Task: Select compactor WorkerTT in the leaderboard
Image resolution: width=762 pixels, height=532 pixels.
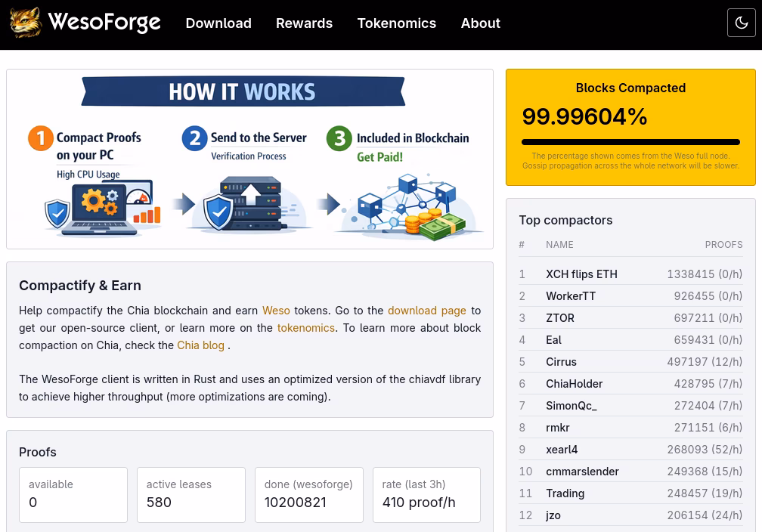Action: [x=571, y=295]
